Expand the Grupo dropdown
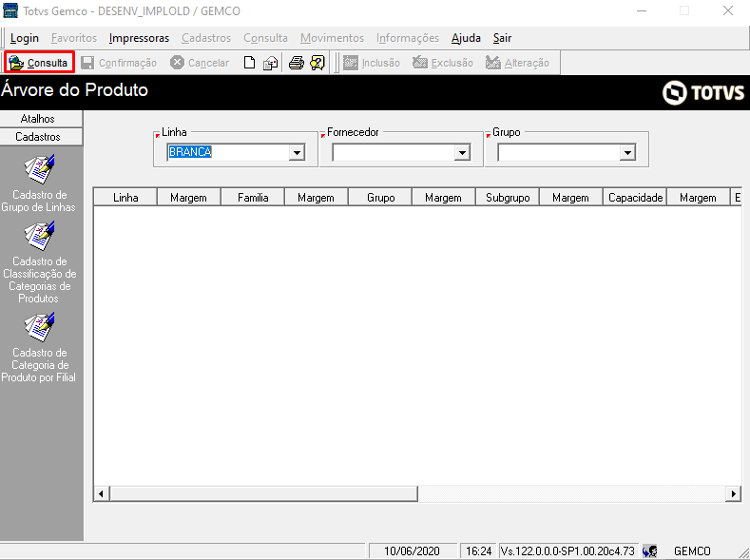The height and width of the screenshot is (560, 750). pos(627,152)
